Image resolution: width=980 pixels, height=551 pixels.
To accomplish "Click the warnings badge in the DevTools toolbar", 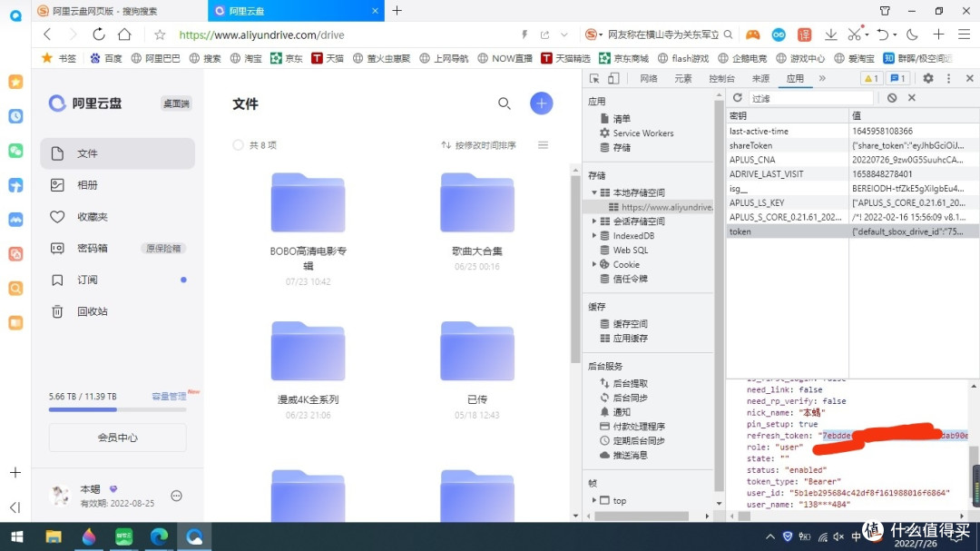I will (x=872, y=79).
